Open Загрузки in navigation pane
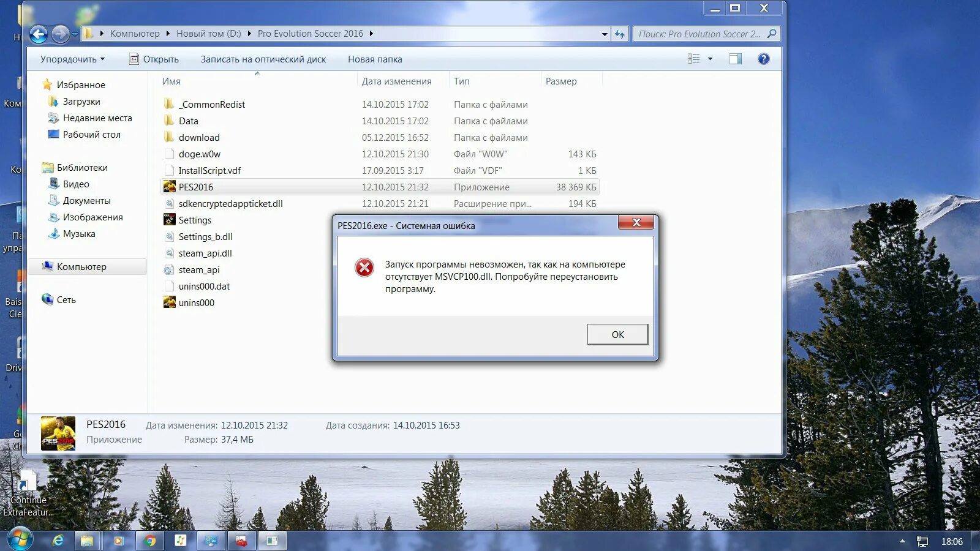 (81, 102)
